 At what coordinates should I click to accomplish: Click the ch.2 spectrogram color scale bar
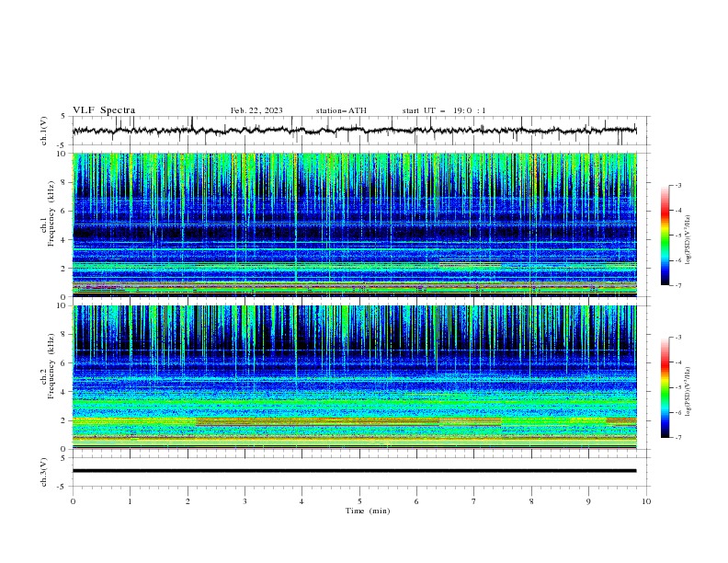click(x=665, y=387)
